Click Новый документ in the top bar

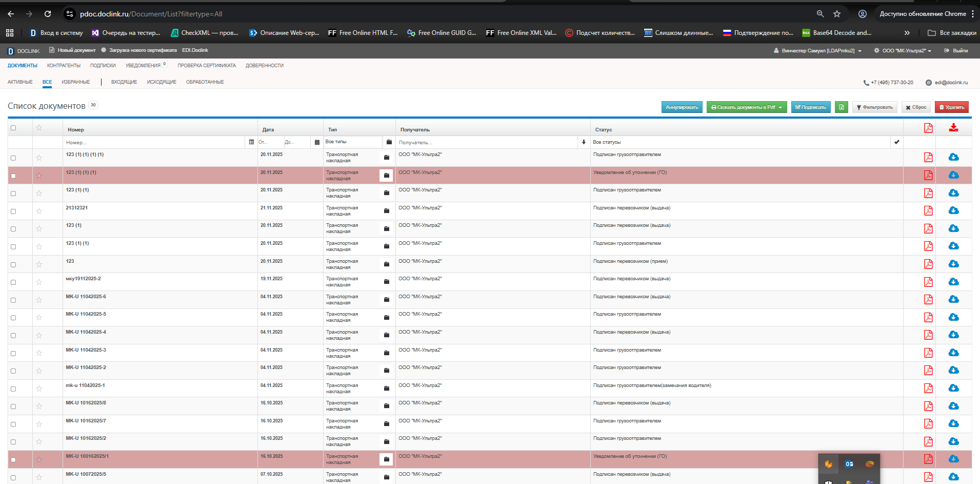click(x=72, y=50)
